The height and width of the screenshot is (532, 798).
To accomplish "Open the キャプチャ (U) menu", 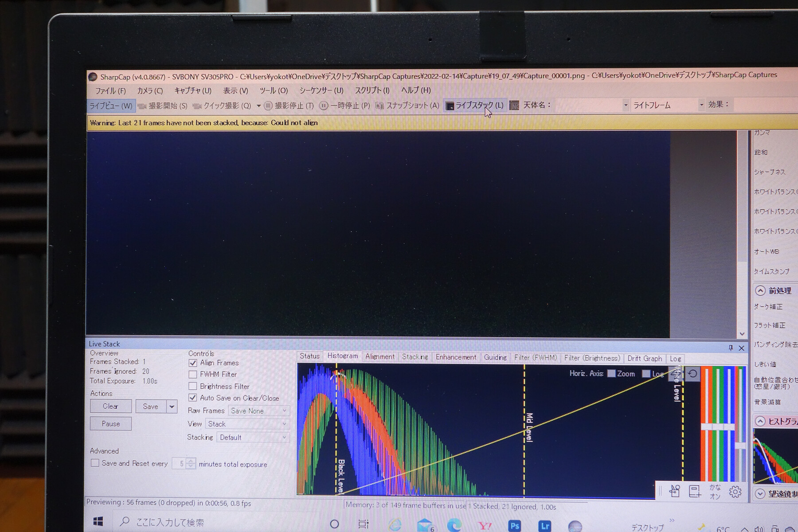I will coord(193,90).
